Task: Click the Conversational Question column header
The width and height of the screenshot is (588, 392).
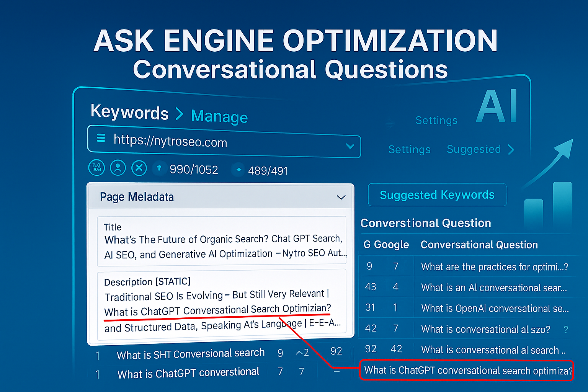Action: click(x=479, y=245)
